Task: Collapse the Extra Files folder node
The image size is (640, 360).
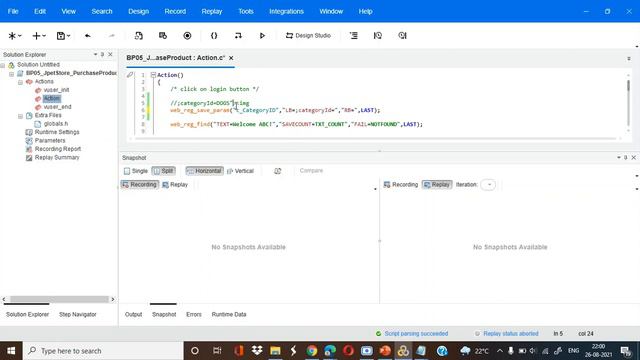Action: coord(20,116)
